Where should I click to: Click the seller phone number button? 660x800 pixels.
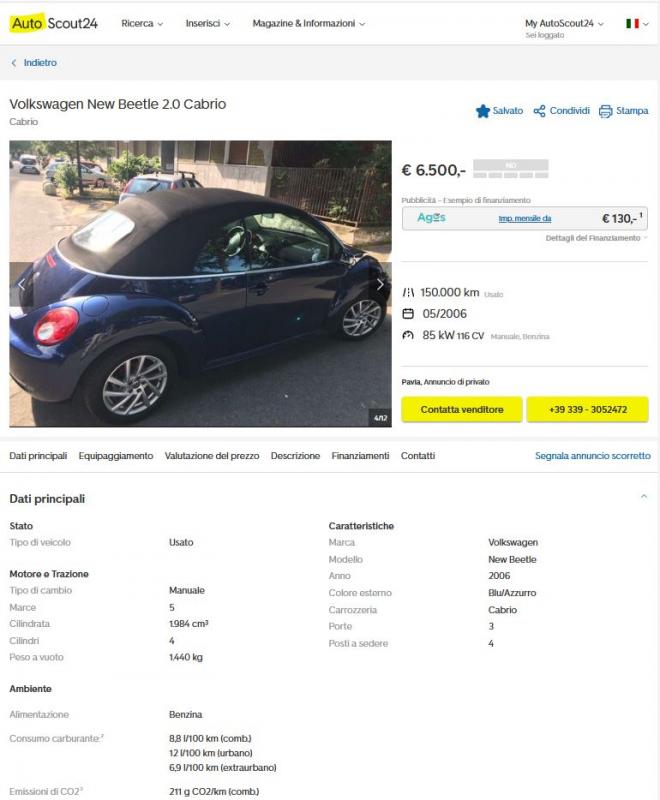point(588,409)
